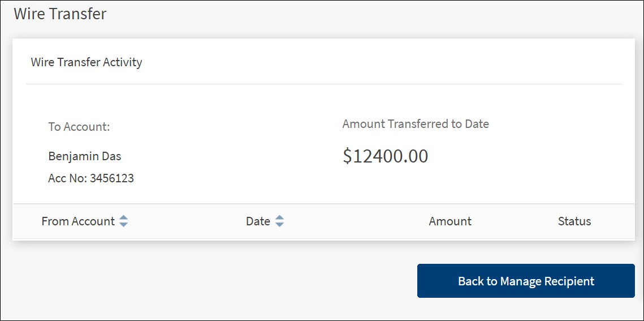Sort Date descending with the down arrow

[x=279, y=225]
